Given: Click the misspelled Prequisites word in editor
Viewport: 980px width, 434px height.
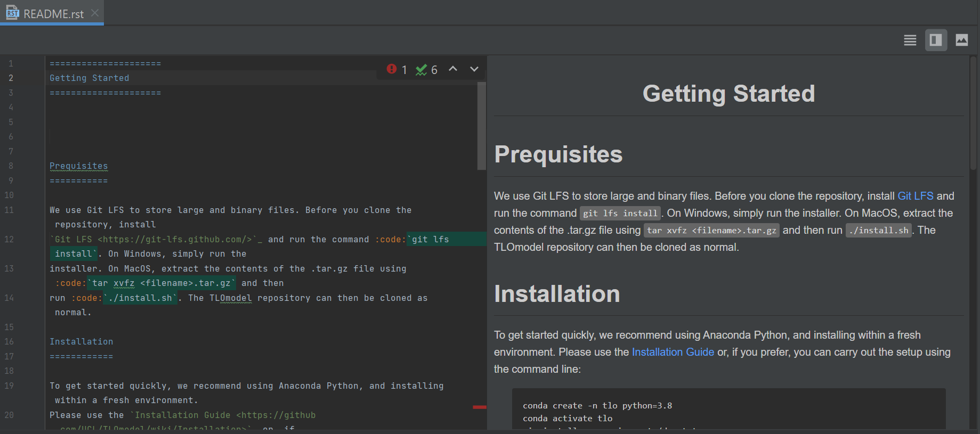Looking at the screenshot, I should (x=79, y=166).
